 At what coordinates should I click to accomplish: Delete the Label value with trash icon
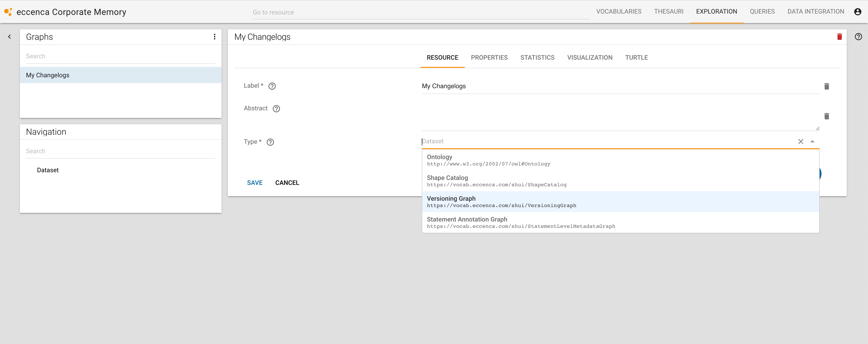826,86
